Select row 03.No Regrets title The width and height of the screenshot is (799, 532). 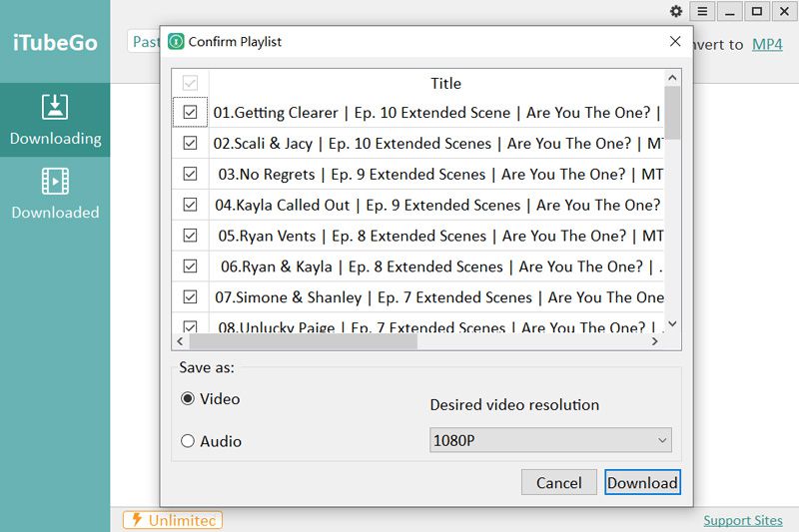[436, 174]
